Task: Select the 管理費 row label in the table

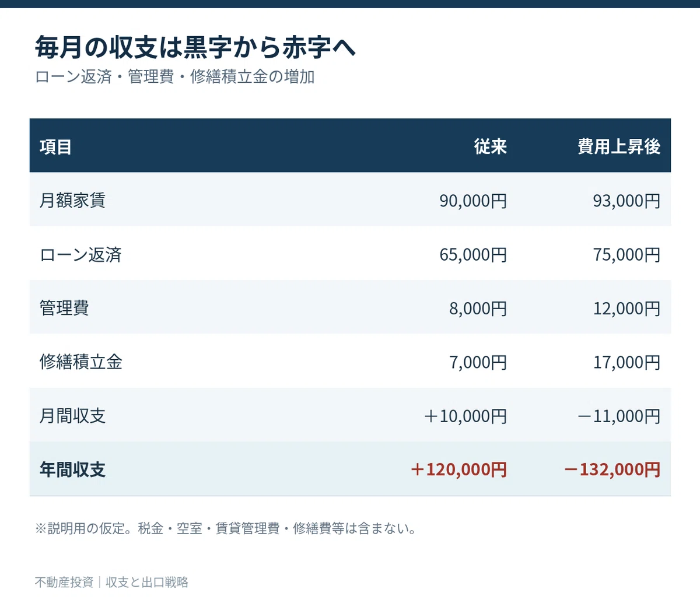Action: 64,308
